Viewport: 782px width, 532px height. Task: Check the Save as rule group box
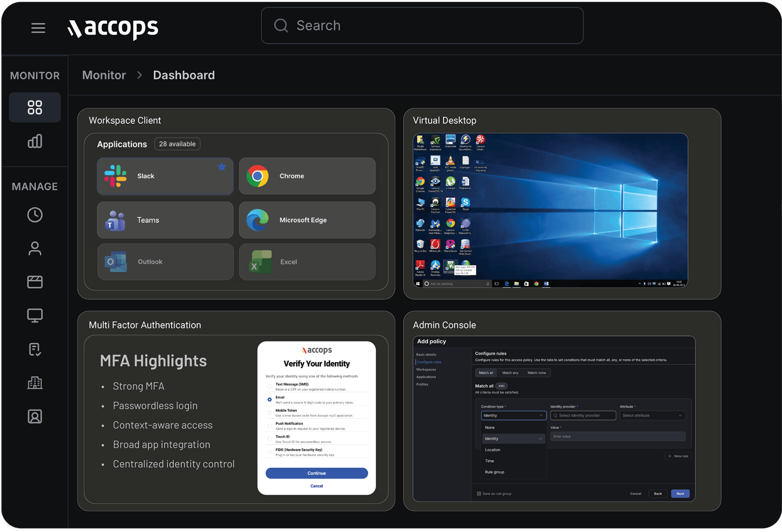click(x=479, y=494)
